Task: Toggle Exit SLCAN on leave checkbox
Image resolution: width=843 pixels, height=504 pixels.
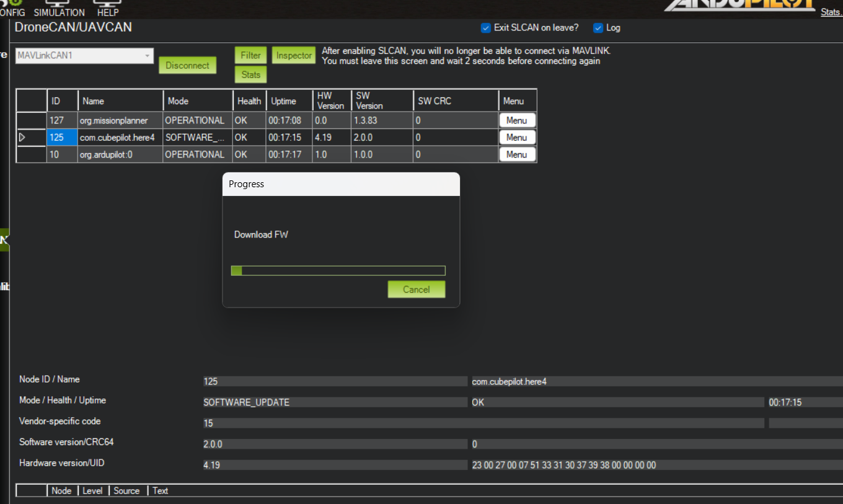Action: (486, 28)
